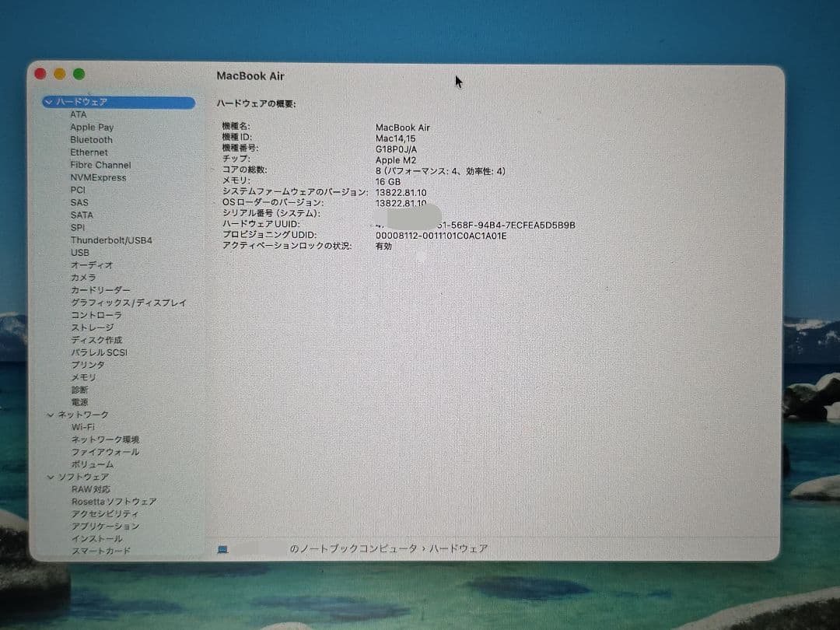Select カメラ in the sidebar
The width and height of the screenshot is (840, 630).
(x=83, y=278)
